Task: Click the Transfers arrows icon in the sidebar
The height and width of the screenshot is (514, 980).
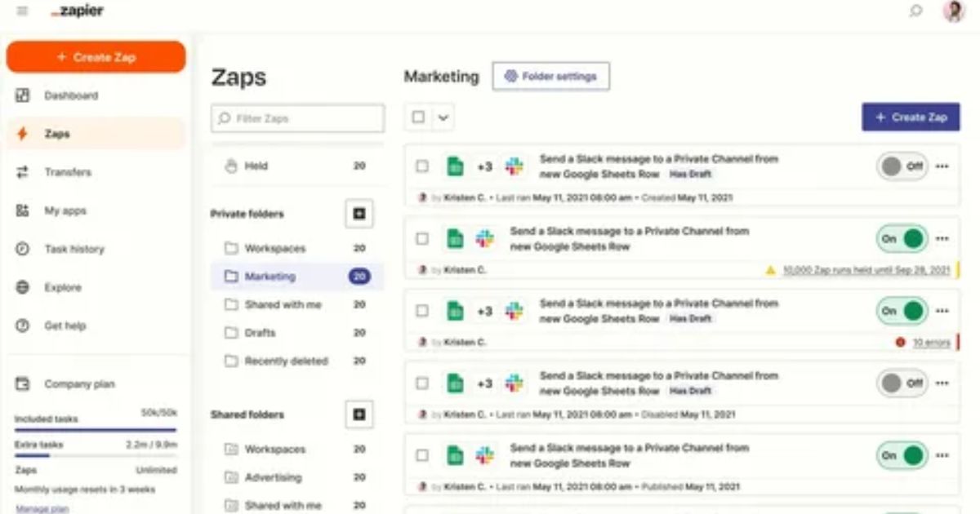Action: tap(23, 172)
